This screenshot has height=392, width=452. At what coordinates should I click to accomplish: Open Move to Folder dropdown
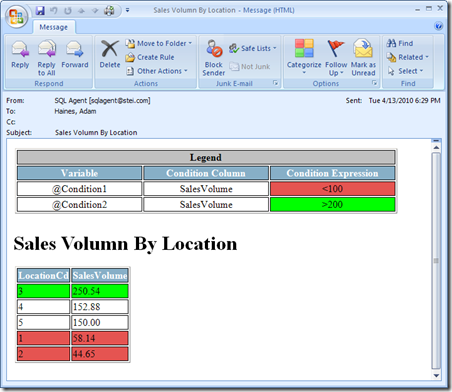pyautogui.click(x=159, y=43)
